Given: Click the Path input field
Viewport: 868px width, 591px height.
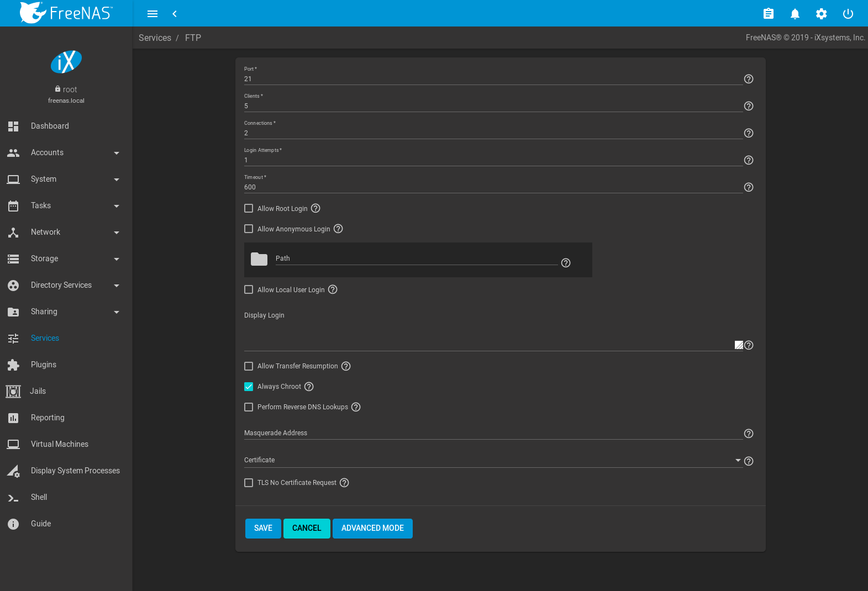Looking at the screenshot, I should [417, 258].
